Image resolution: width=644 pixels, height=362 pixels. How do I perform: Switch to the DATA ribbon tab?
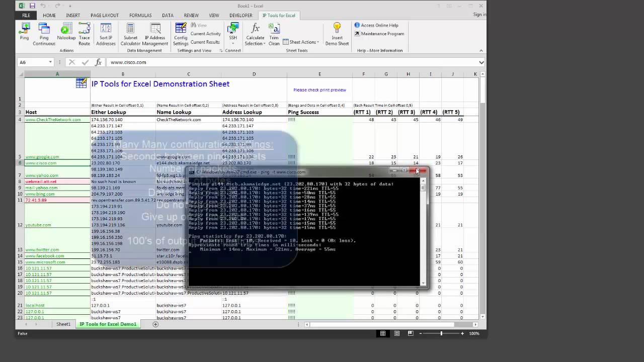click(168, 16)
